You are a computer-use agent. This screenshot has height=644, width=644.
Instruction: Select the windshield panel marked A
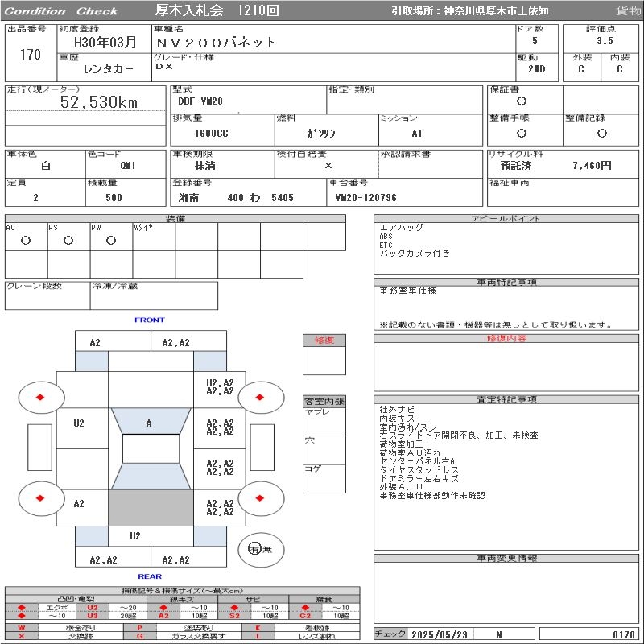[x=149, y=423]
